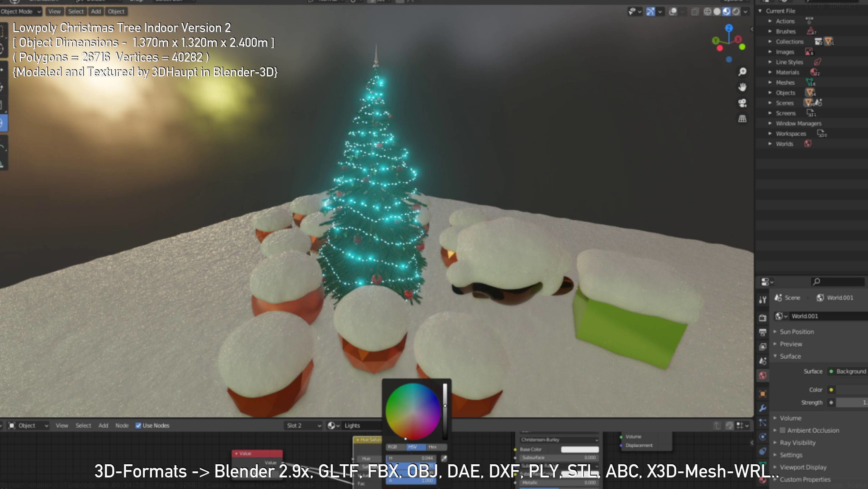Image resolution: width=868 pixels, height=489 pixels.
Task: Toggle X-ray mode button
Action: tap(695, 12)
